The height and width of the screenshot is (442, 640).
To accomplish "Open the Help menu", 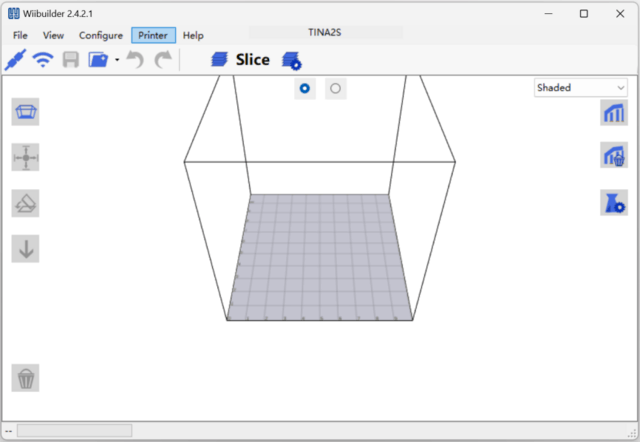I will [193, 36].
